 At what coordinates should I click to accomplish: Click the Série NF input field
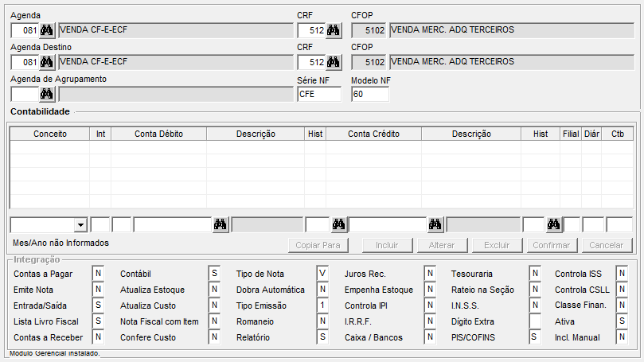[x=318, y=94]
